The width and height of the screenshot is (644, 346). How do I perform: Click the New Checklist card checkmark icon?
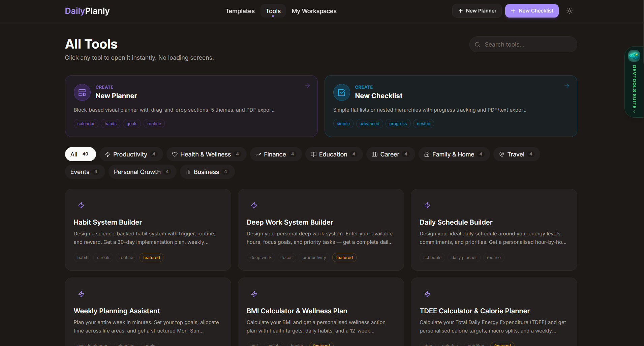(x=341, y=92)
